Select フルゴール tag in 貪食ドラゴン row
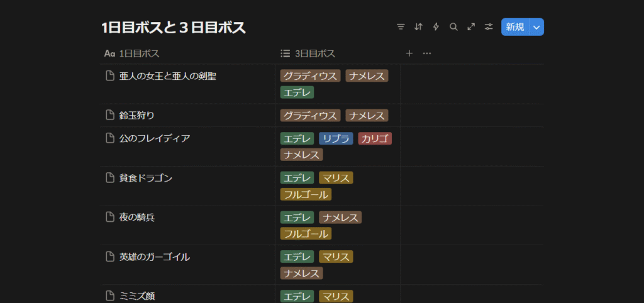Screen dimensions: 644x303 tap(306, 194)
